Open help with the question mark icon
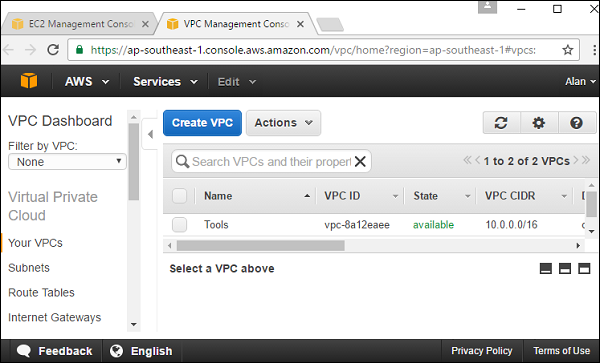 tap(576, 123)
